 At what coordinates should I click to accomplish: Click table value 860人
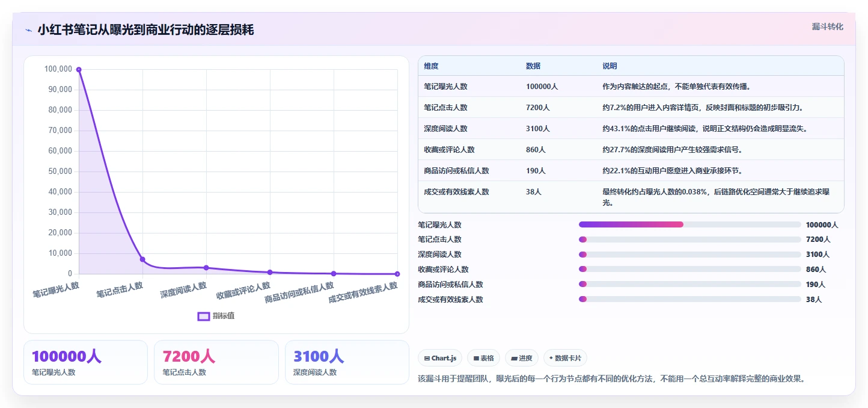pos(536,150)
